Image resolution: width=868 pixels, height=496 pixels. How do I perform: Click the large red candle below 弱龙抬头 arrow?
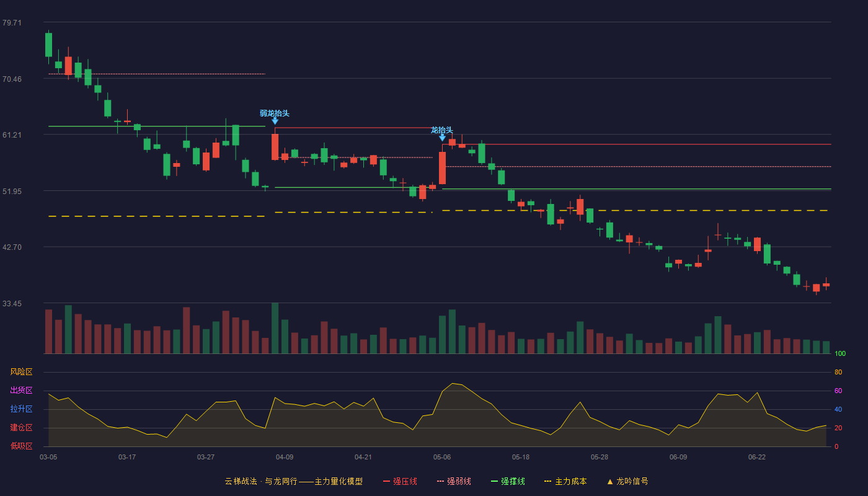click(275, 147)
